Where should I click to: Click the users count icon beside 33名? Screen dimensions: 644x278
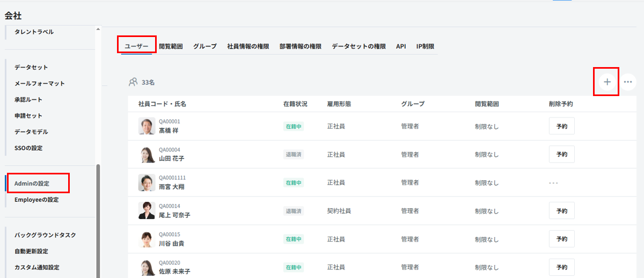133,82
